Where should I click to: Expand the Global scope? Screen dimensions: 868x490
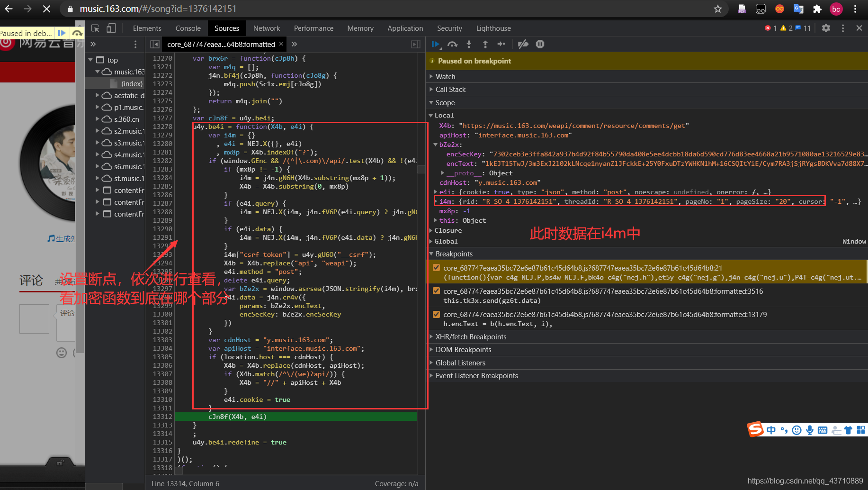431,241
